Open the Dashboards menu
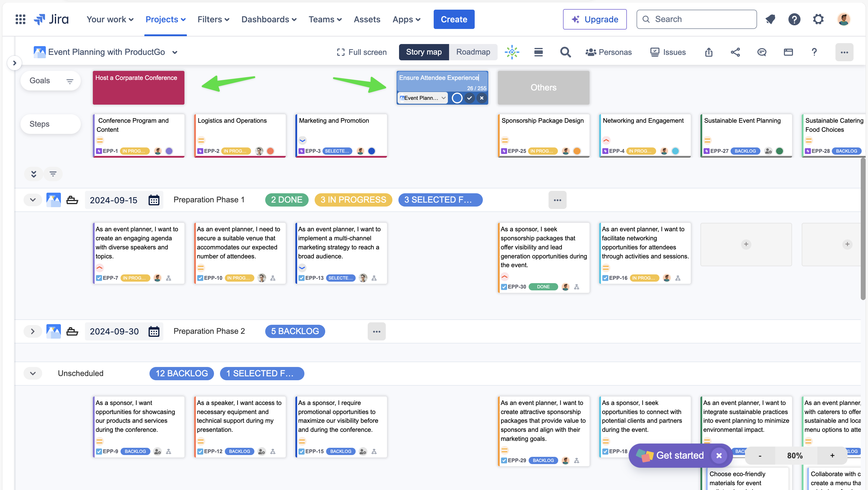This screenshot has height=490, width=868. coord(269,19)
